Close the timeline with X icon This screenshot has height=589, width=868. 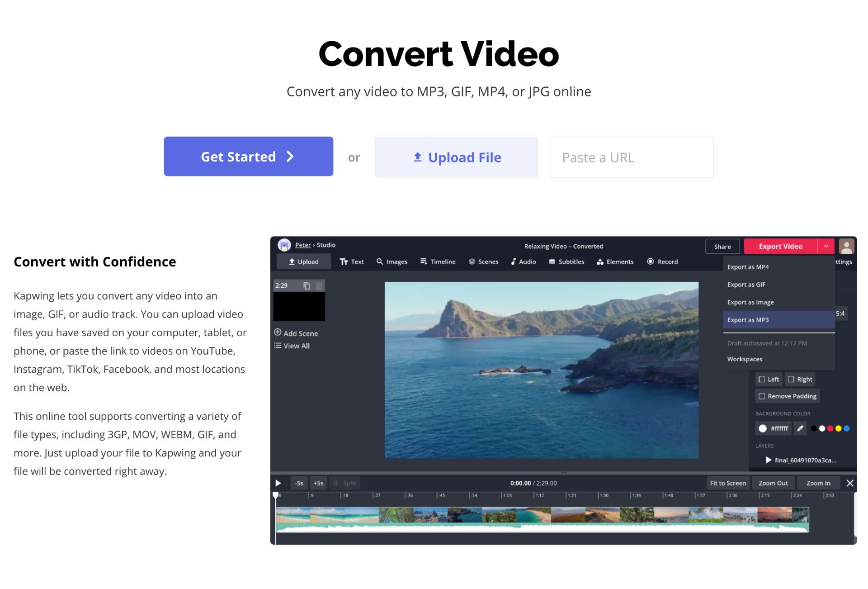point(849,483)
